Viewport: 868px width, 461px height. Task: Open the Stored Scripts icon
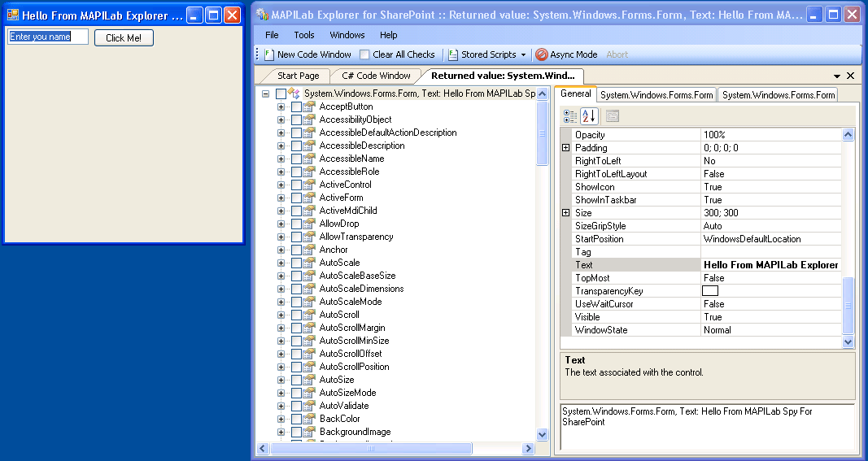tap(453, 54)
